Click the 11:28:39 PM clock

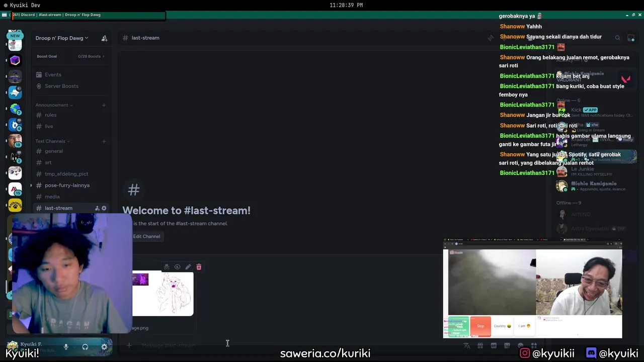[346, 5]
